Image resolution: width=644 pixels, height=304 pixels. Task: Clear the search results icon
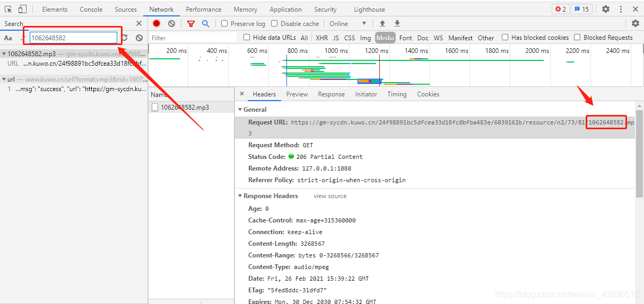[x=139, y=38]
